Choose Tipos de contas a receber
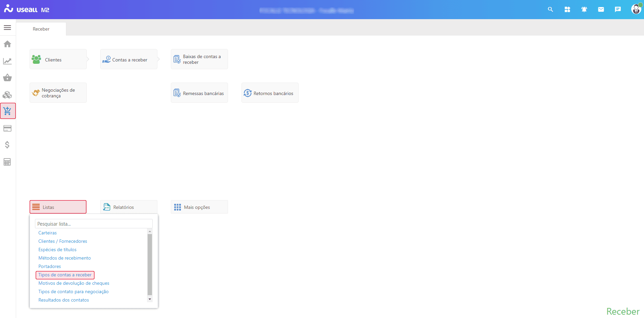The height and width of the screenshot is (318, 644). [65, 275]
